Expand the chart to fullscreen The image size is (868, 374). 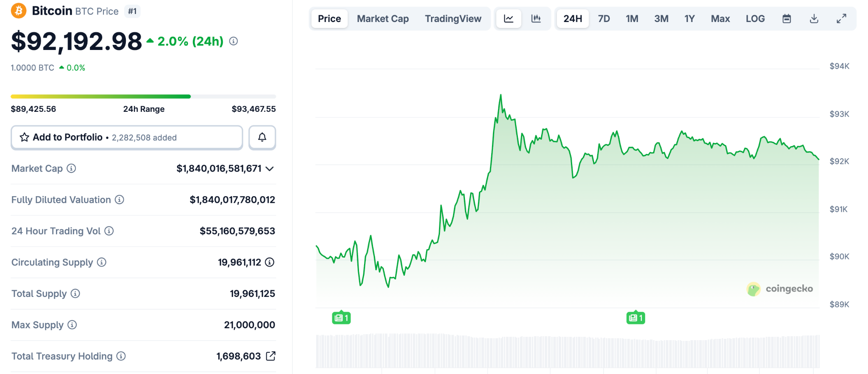(841, 19)
